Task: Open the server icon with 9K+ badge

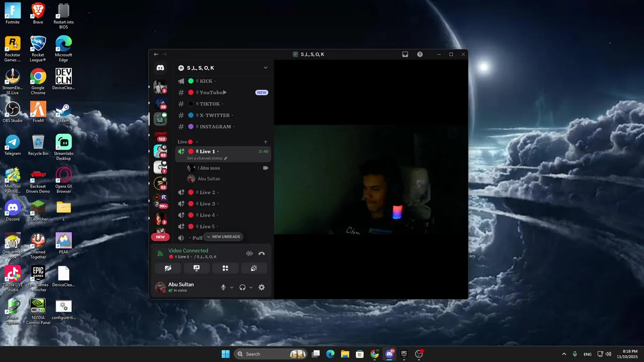Action: [160, 201]
